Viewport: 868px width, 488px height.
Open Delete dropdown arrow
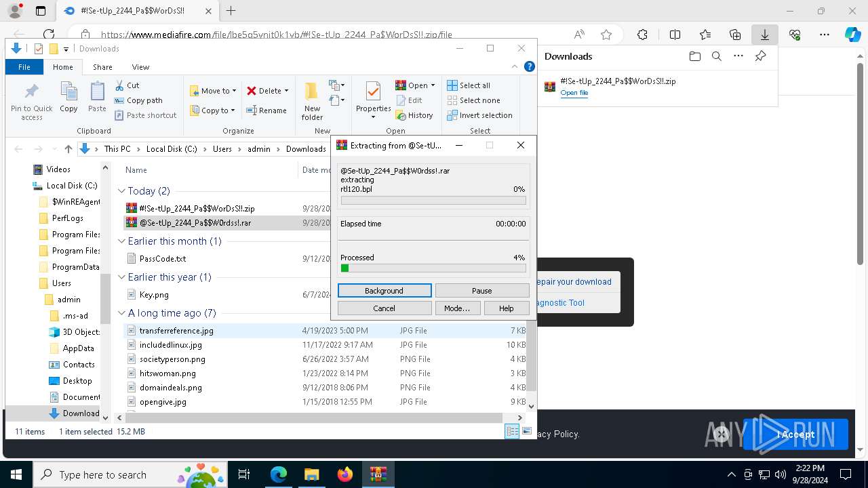pyautogui.click(x=286, y=91)
